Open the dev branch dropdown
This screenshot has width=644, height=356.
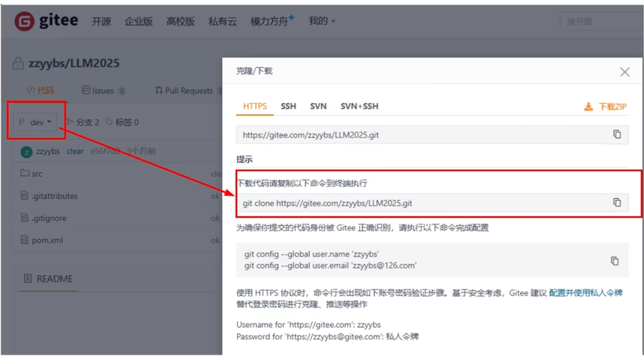[x=36, y=122]
